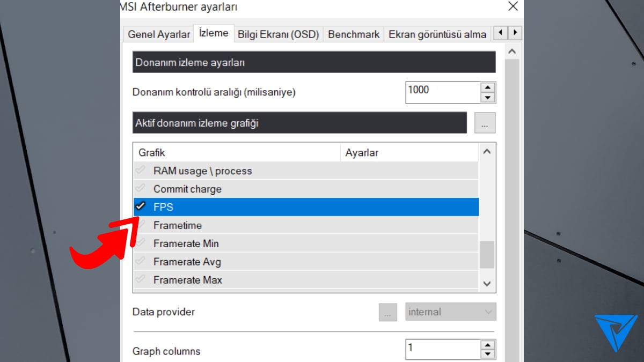The height and width of the screenshot is (362, 644).
Task: Open the Data provider internal dropdown
Action: click(x=451, y=312)
